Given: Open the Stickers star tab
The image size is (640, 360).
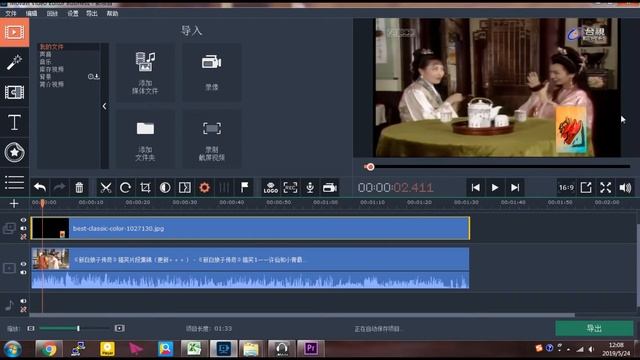Looking at the screenshot, I should click(x=14, y=152).
